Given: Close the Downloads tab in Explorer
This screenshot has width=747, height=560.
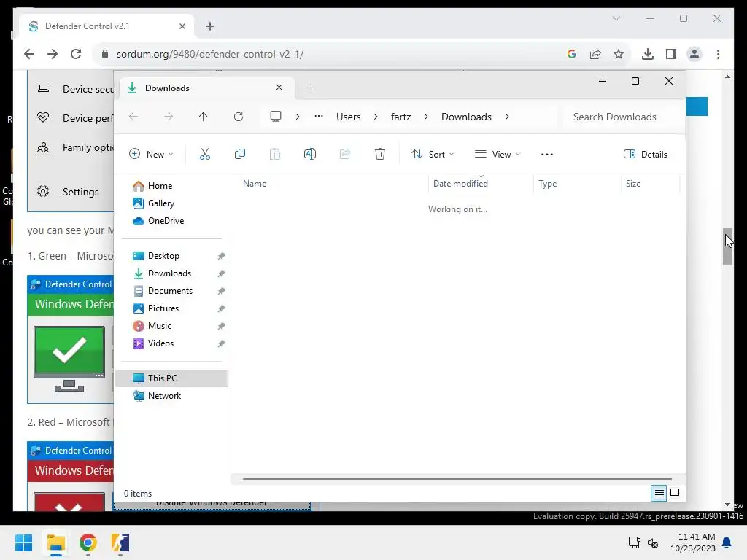Looking at the screenshot, I should [279, 87].
